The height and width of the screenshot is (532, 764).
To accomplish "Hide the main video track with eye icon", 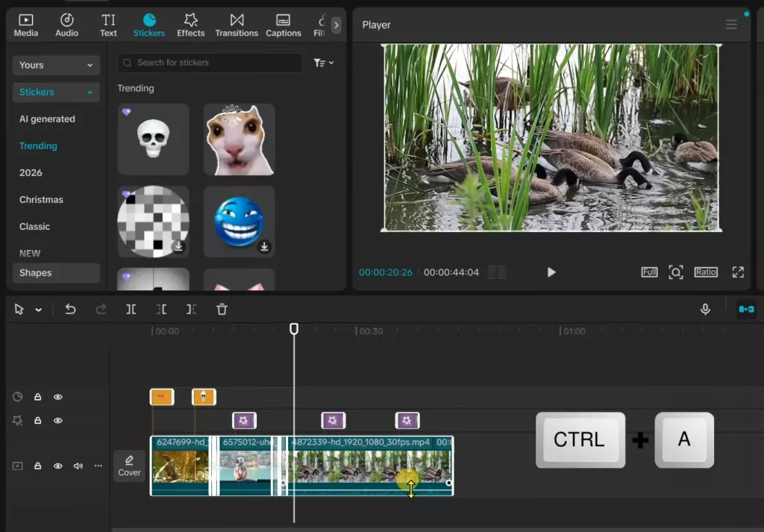I will click(58, 466).
